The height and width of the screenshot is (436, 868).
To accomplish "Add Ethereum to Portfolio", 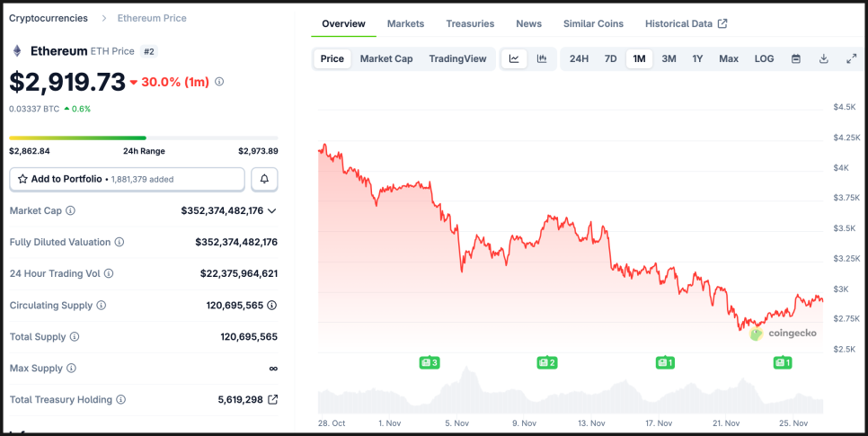I will pyautogui.click(x=127, y=179).
